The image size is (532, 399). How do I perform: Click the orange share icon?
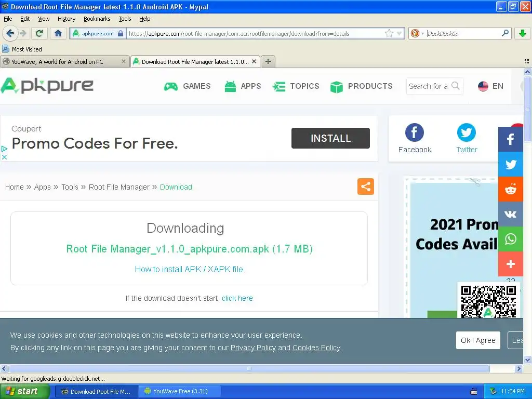click(x=365, y=187)
